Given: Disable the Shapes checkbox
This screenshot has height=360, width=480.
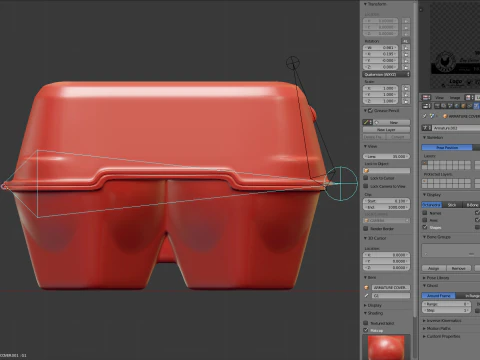Looking at the screenshot, I should [425, 227].
